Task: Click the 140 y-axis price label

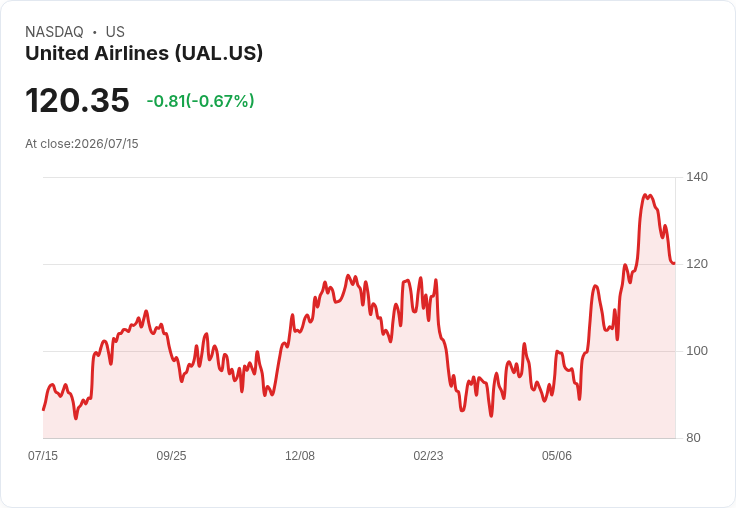Action: (697, 177)
